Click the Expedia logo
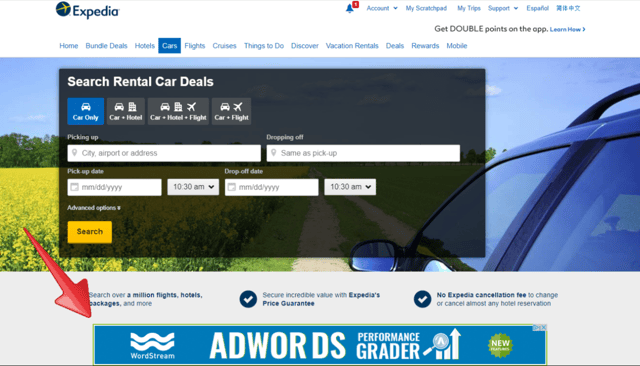The height and width of the screenshot is (366, 640). tap(87, 10)
